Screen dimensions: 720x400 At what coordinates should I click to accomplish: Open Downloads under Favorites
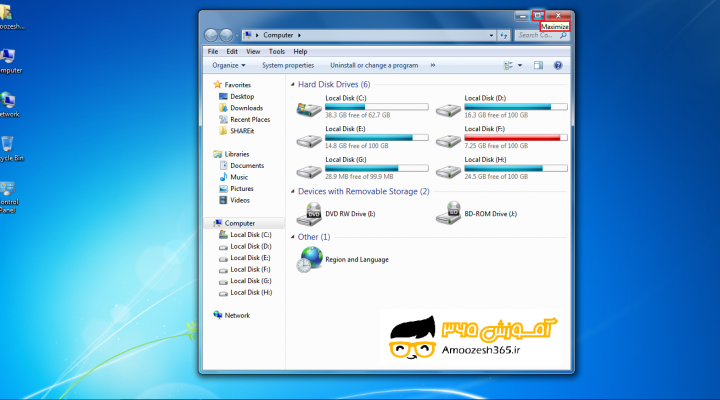click(241, 108)
